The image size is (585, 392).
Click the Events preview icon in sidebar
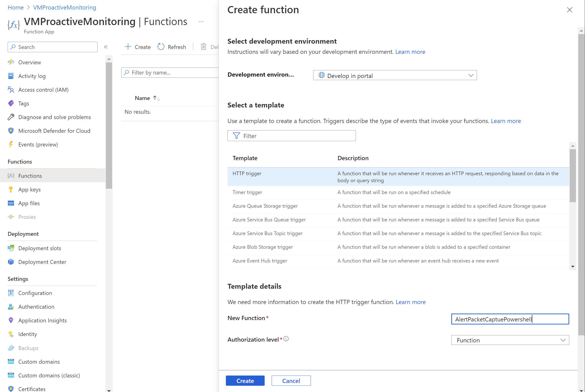pos(11,144)
